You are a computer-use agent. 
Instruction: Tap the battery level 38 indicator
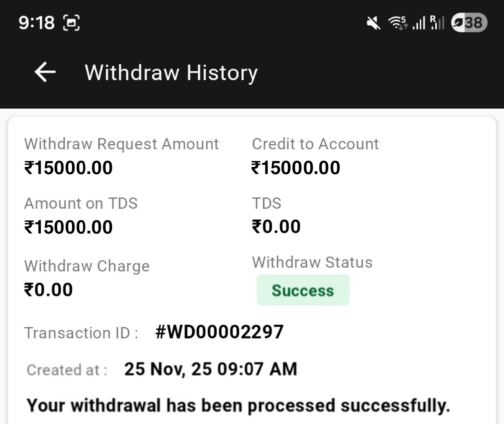click(469, 22)
